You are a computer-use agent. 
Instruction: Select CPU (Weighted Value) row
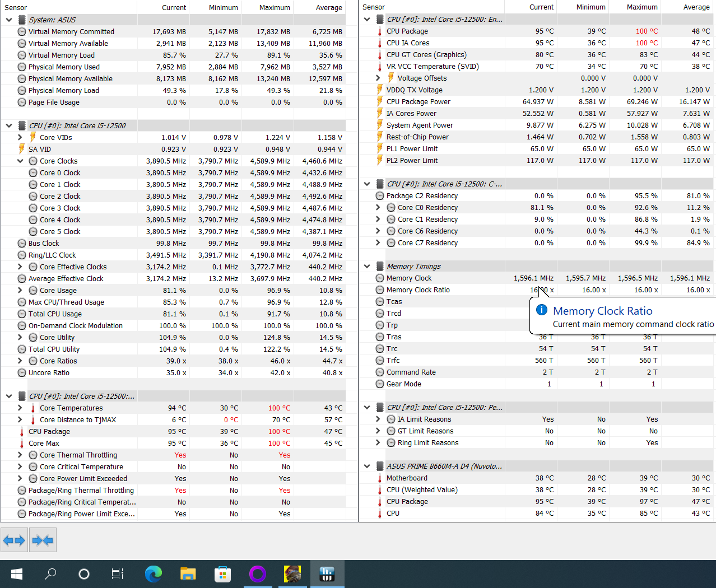pyautogui.click(x=537, y=490)
